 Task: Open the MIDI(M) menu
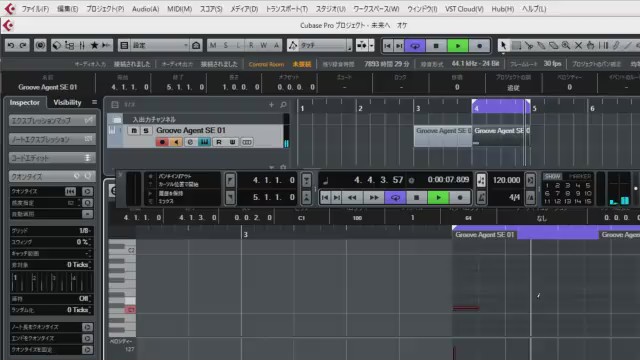click(x=179, y=9)
